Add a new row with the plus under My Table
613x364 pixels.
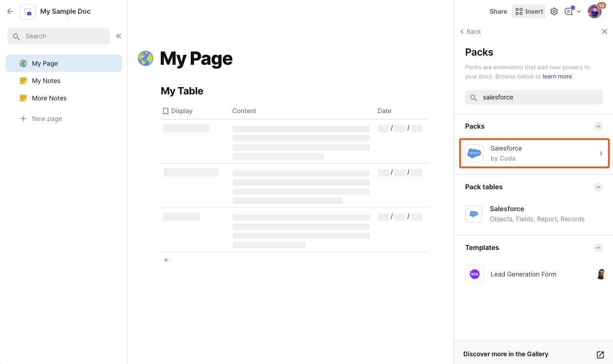[x=166, y=260]
